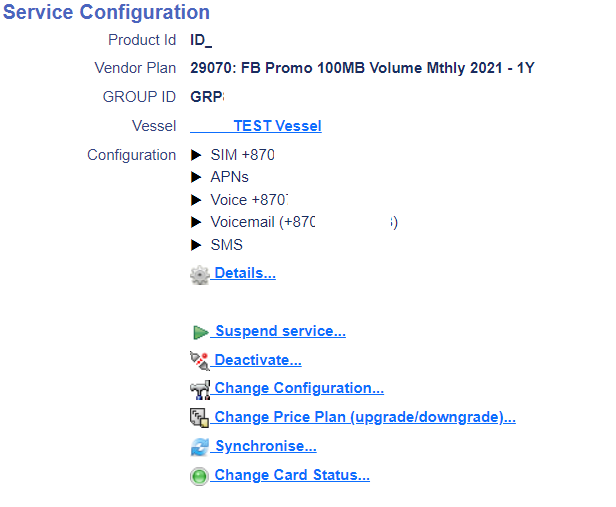Open the TEST Vessel link
Screen dimensions: 616x507
coord(277,126)
